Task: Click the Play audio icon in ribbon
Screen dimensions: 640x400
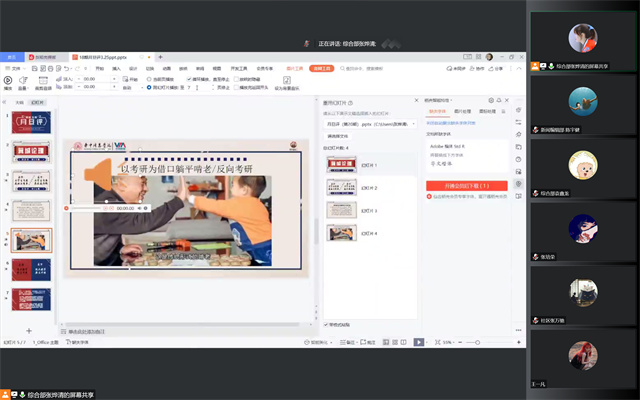Action: (x=8, y=80)
